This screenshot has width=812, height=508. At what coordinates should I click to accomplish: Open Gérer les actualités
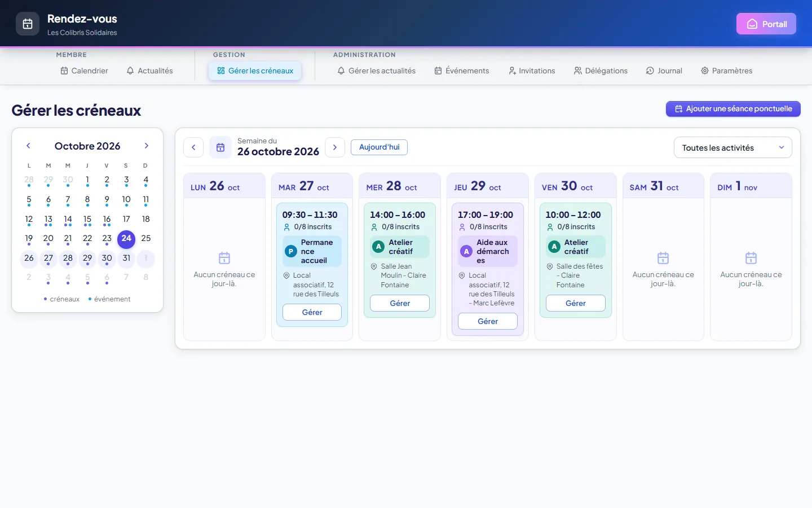tap(376, 71)
